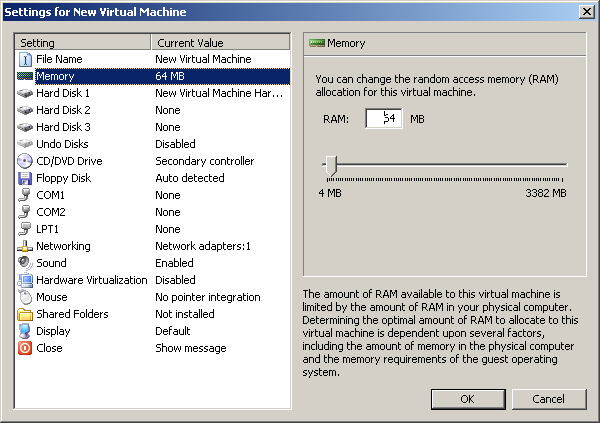
Task: Click the Hard Disk 1 drive icon
Action: click(25, 93)
